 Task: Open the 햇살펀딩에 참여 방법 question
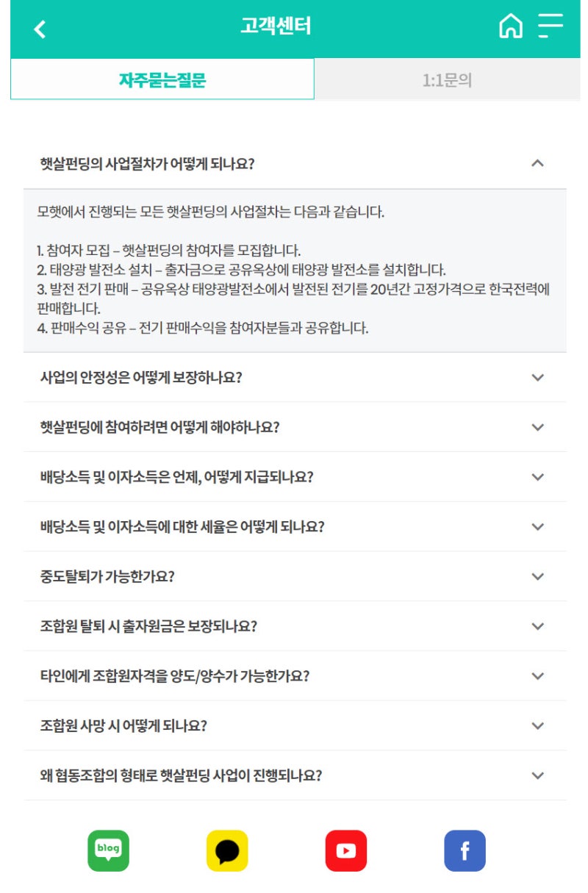(294, 426)
